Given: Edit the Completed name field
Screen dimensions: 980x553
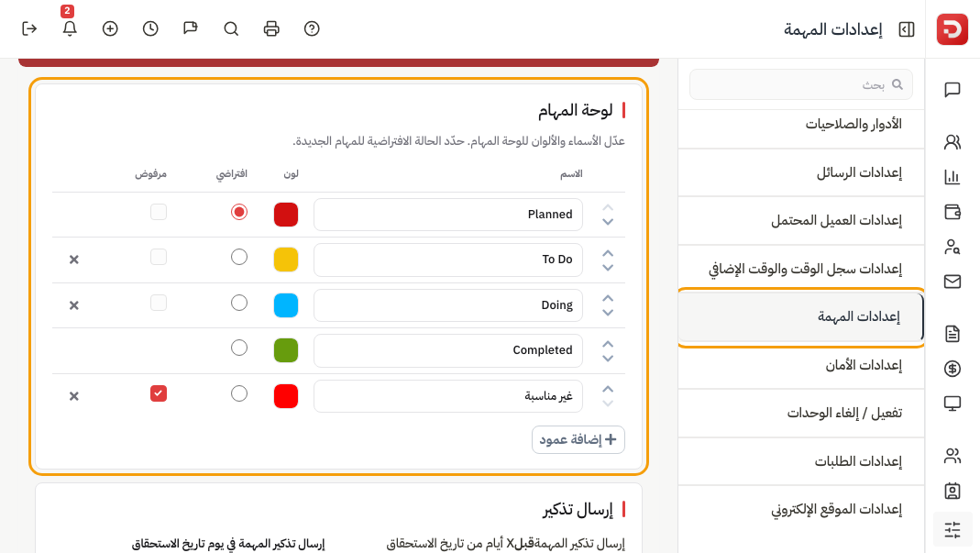Looking at the screenshot, I should click(448, 350).
